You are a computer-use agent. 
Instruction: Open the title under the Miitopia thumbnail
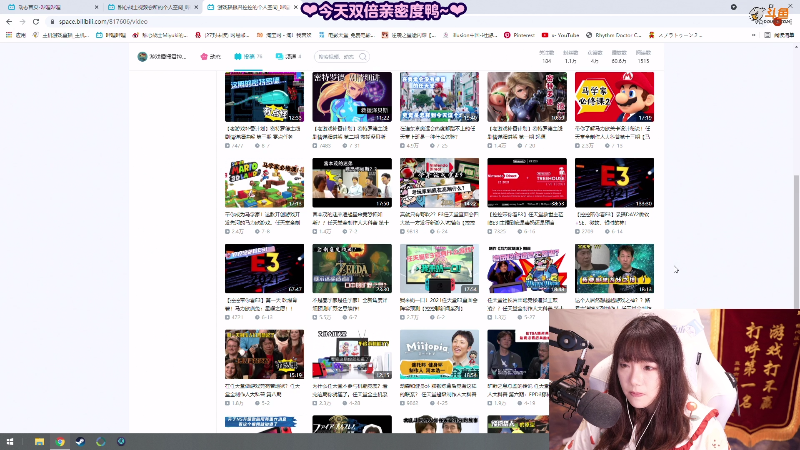pyautogui.click(x=439, y=390)
